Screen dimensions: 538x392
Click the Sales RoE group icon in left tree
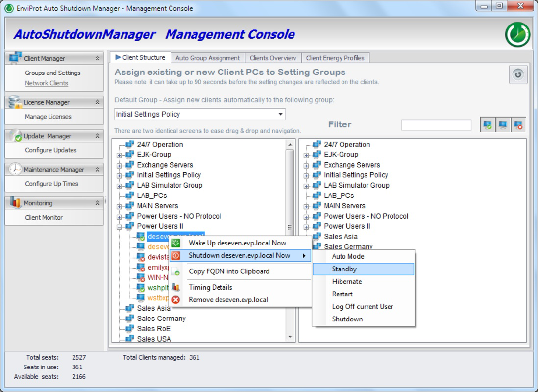130,328
